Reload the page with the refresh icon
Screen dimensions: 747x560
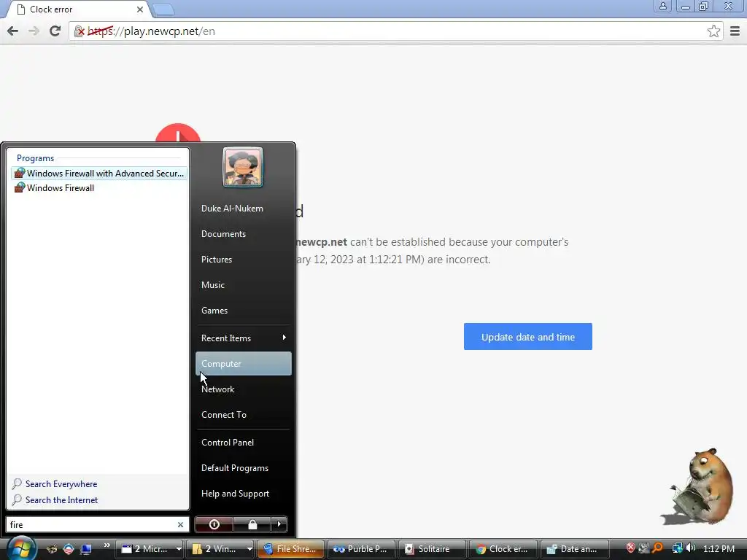tap(55, 31)
